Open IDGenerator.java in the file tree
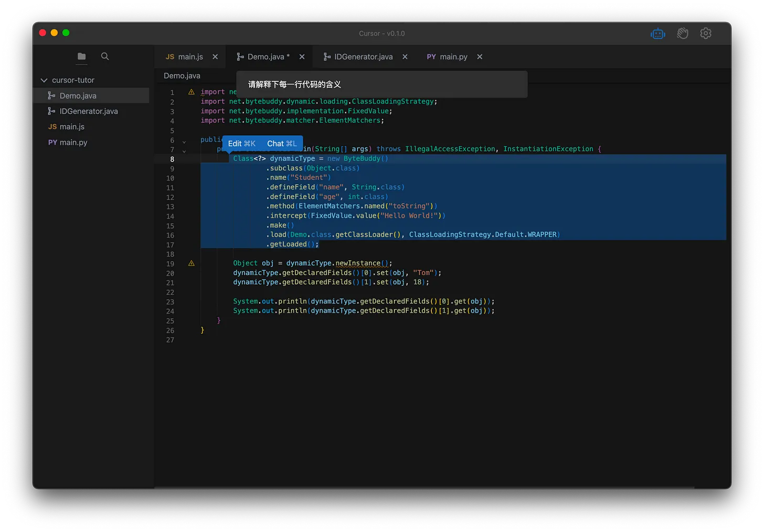Viewport: 764px width, 532px height. pyautogui.click(x=88, y=111)
